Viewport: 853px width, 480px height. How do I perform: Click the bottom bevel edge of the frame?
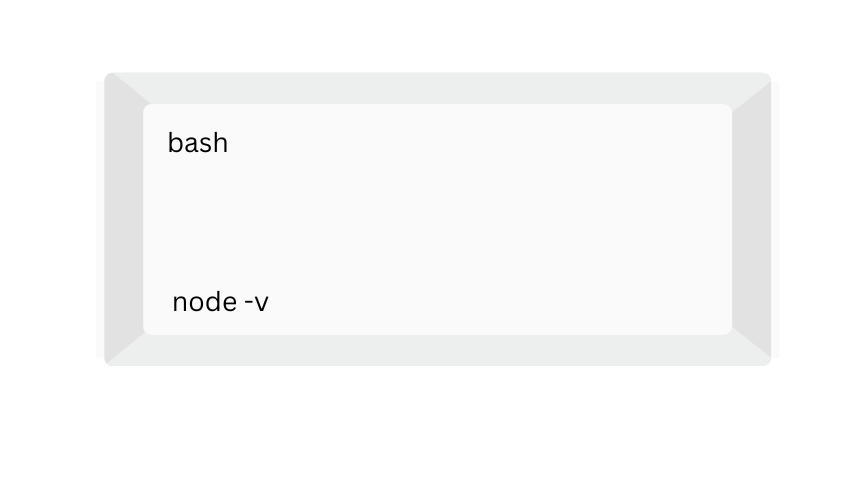438,350
